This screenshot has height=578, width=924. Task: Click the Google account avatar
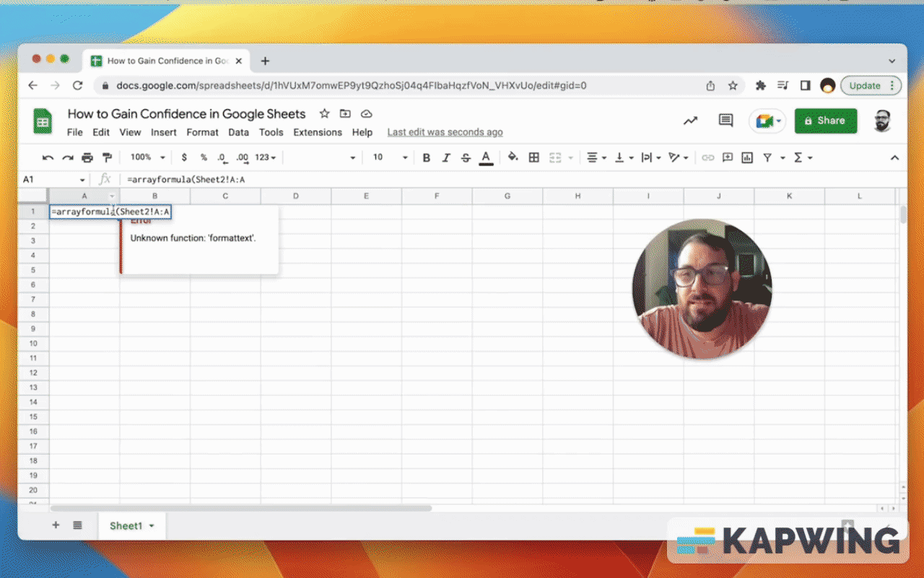coord(882,121)
